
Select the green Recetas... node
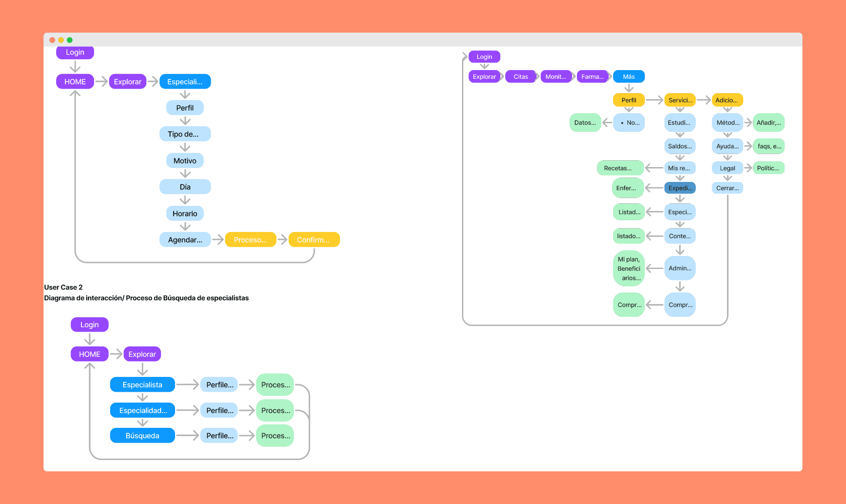pyautogui.click(x=620, y=168)
